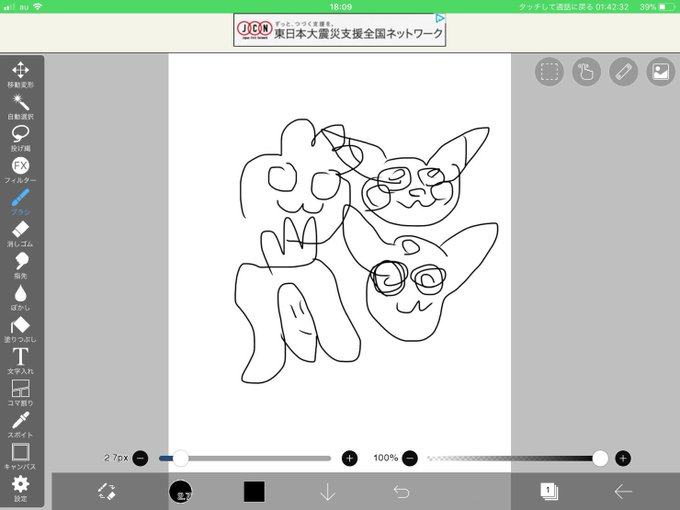Open the FX Filter (フィルター) tool

(x=20, y=170)
